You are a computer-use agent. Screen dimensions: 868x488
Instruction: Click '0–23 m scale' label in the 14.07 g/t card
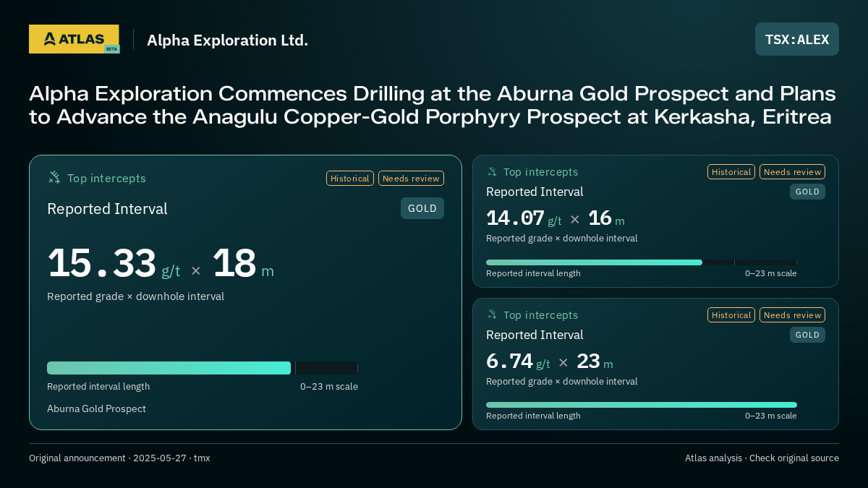771,273
